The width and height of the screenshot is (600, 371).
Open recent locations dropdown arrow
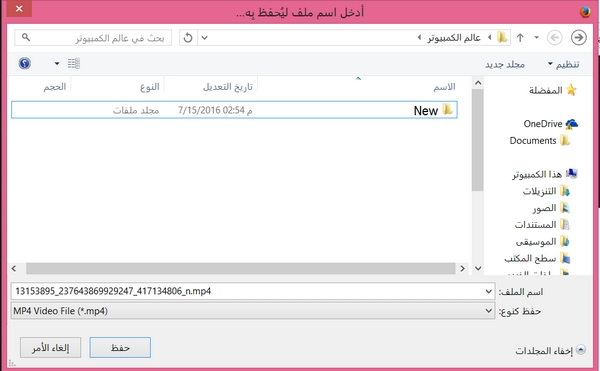click(x=536, y=37)
